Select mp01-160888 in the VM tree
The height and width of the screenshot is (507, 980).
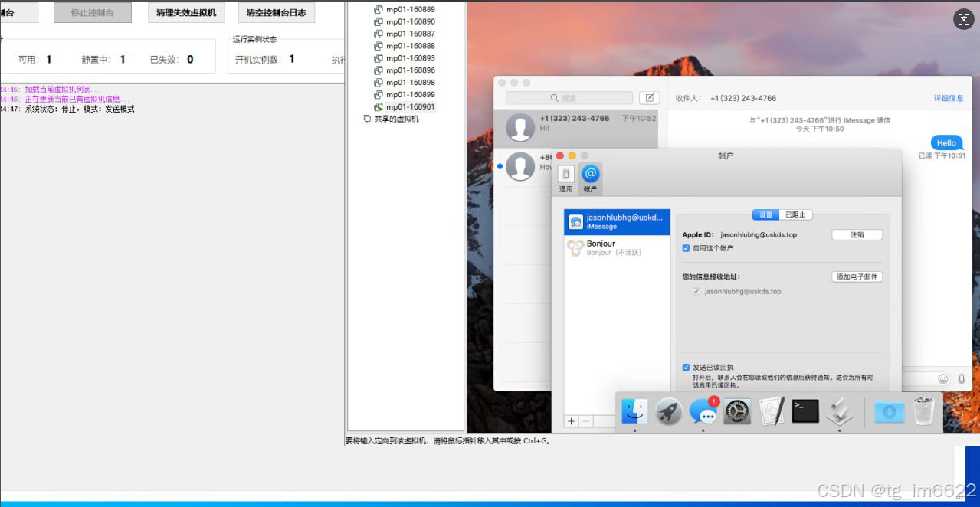(x=411, y=46)
